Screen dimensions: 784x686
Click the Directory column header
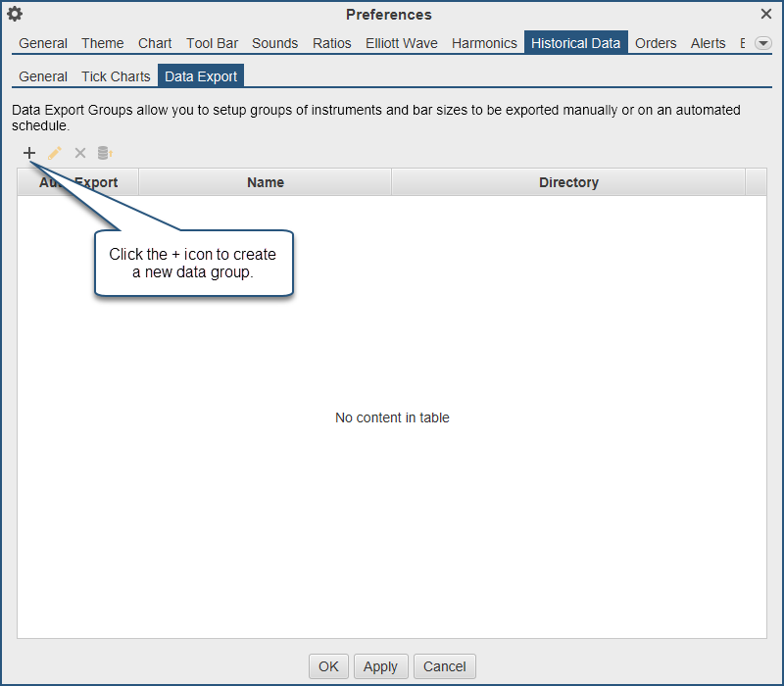tap(568, 182)
